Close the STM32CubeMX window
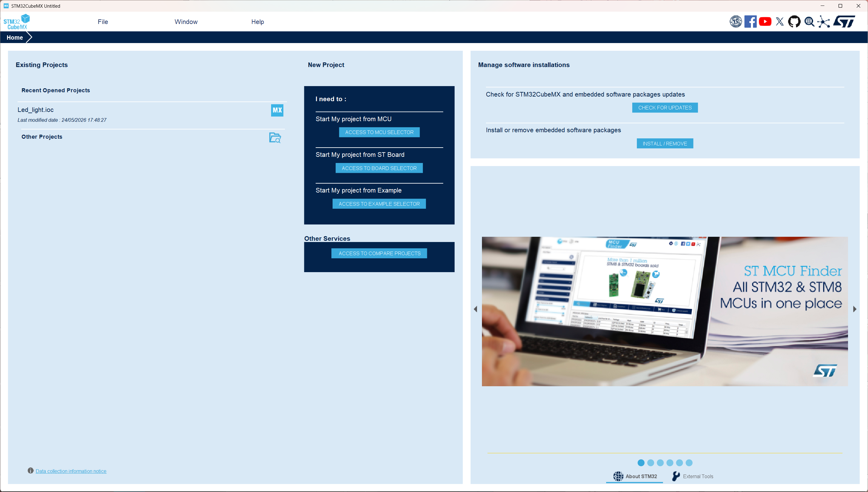Screen dimensions: 868x492 (858, 6)
